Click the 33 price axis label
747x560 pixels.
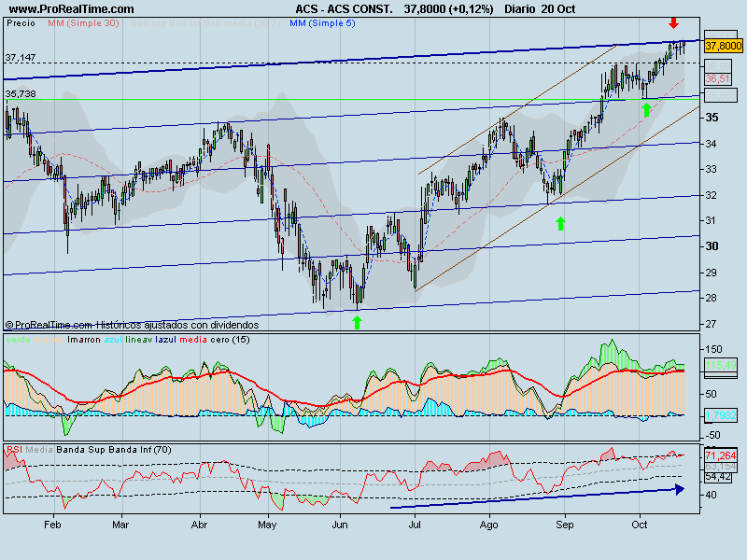[x=711, y=169]
